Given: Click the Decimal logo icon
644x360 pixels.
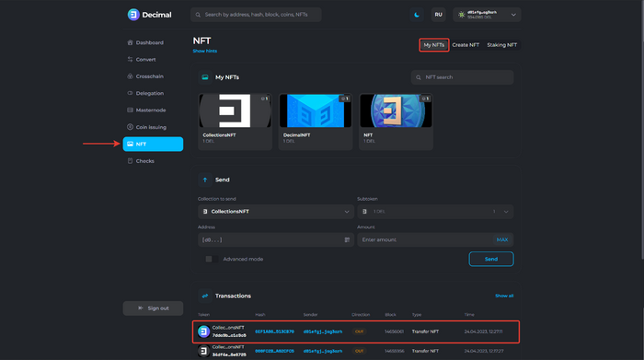Looking at the screenshot, I should pyautogui.click(x=133, y=15).
